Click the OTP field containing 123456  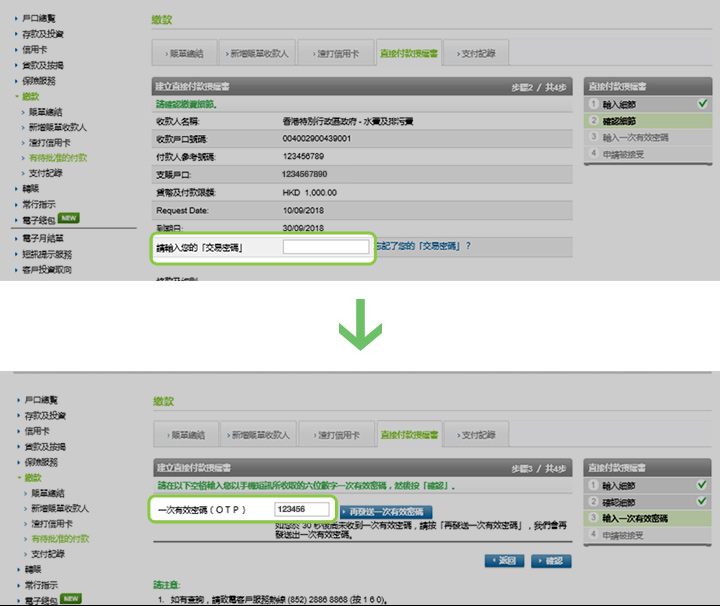(302, 510)
